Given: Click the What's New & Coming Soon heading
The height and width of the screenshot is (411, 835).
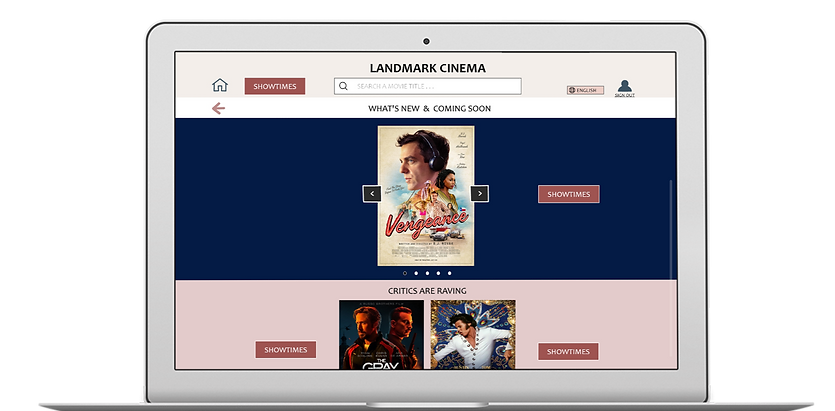Looking at the screenshot, I should click(x=429, y=109).
